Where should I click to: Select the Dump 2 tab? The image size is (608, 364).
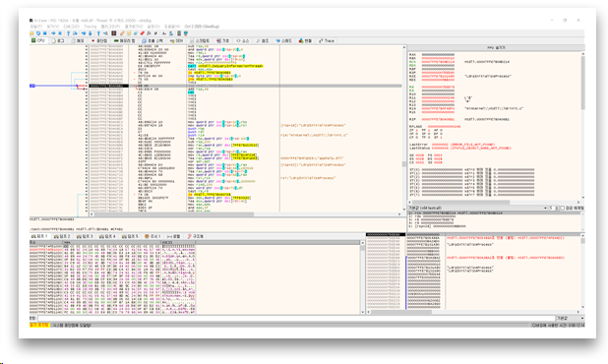[x=62, y=236]
